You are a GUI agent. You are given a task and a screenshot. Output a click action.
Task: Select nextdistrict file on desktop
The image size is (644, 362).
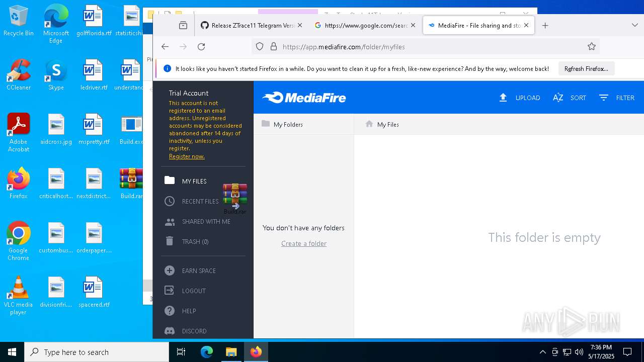pos(94,184)
